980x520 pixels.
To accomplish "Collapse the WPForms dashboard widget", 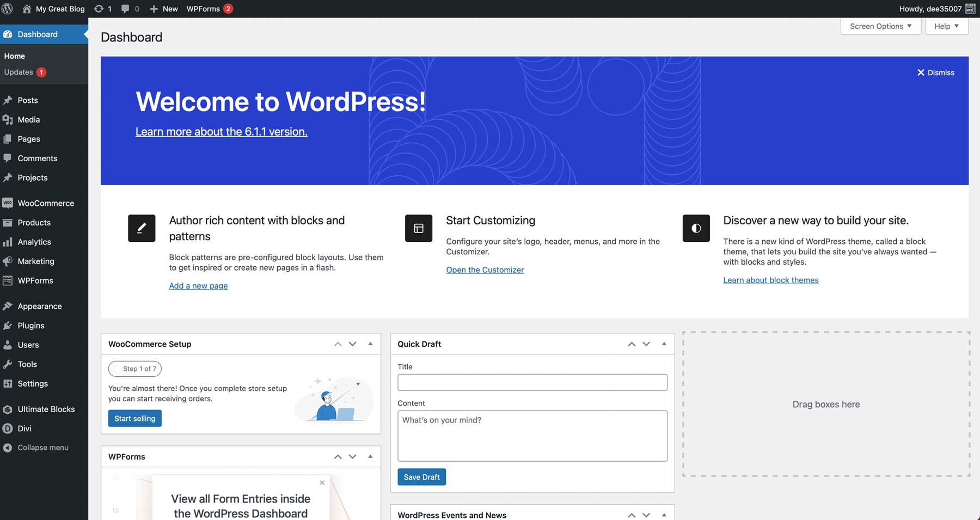I will point(371,456).
